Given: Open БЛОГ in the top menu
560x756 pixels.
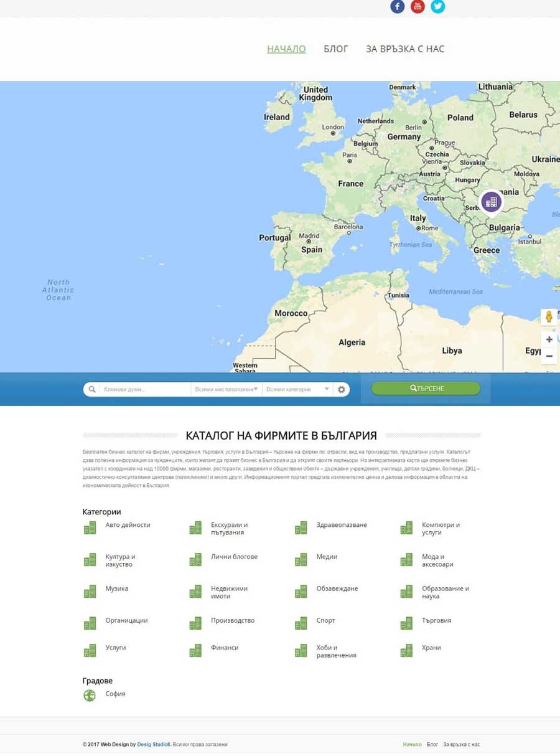Looking at the screenshot, I should click(336, 49).
